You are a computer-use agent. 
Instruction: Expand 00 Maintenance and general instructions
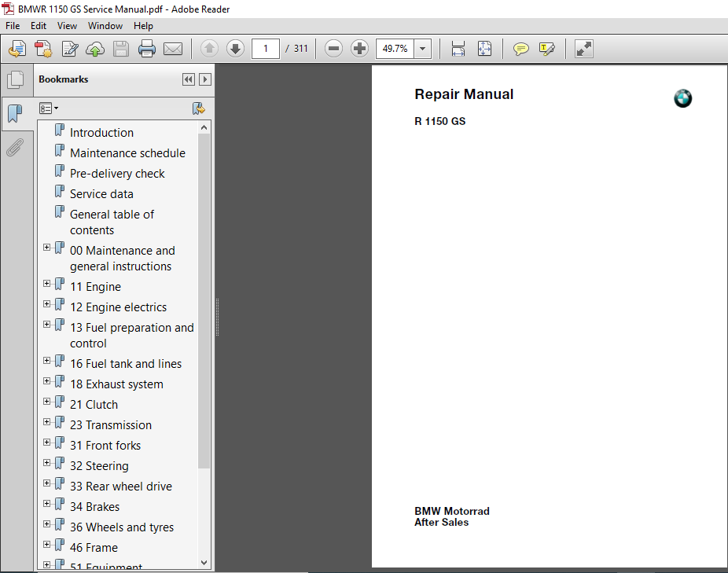[x=47, y=248]
